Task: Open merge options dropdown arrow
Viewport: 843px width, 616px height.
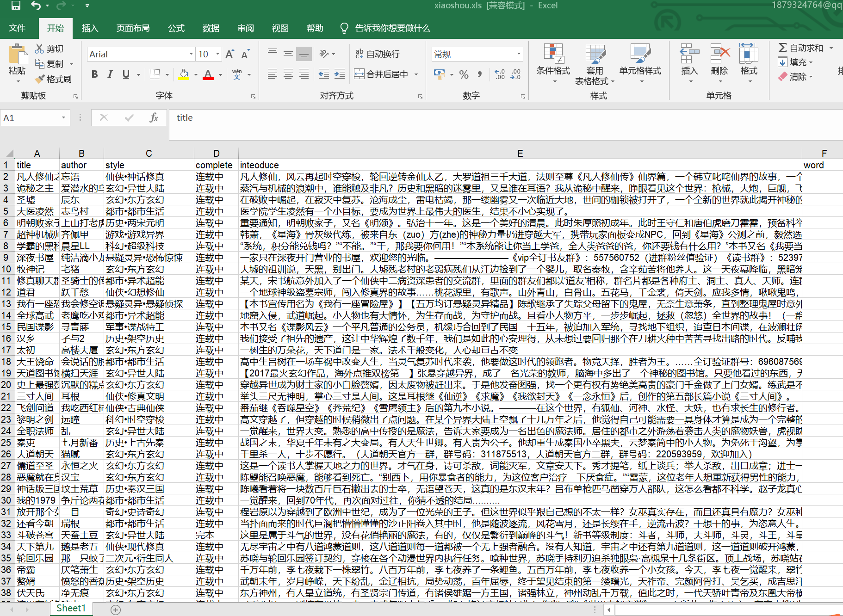Action: pos(416,74)
